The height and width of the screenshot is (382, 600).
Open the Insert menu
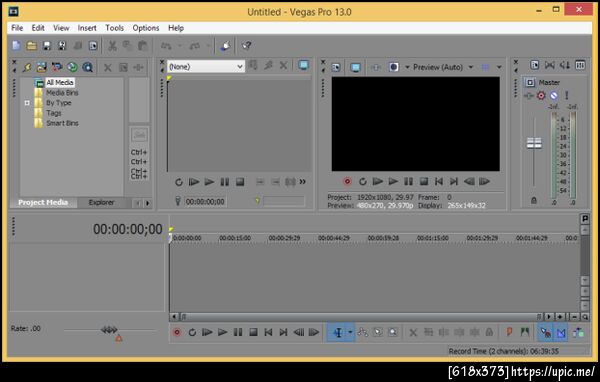[87, 28]
